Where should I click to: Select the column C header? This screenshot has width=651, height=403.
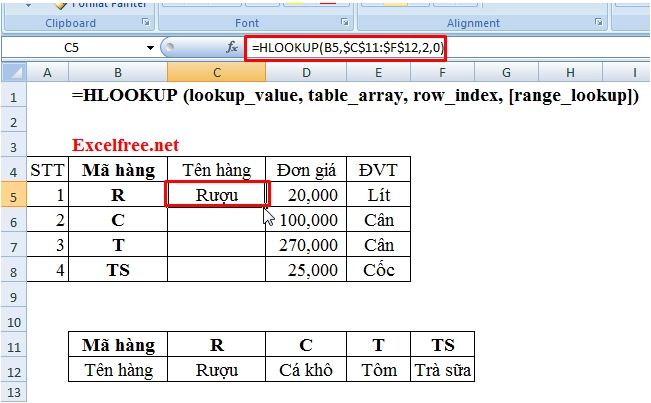[217, 73]
